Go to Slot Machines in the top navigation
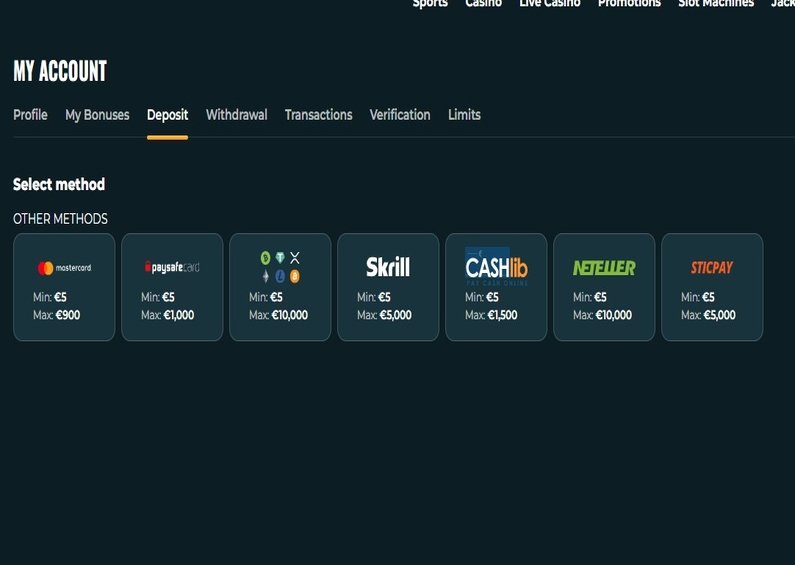This screenshot has width=795, height=565. (x=716, y=4)
